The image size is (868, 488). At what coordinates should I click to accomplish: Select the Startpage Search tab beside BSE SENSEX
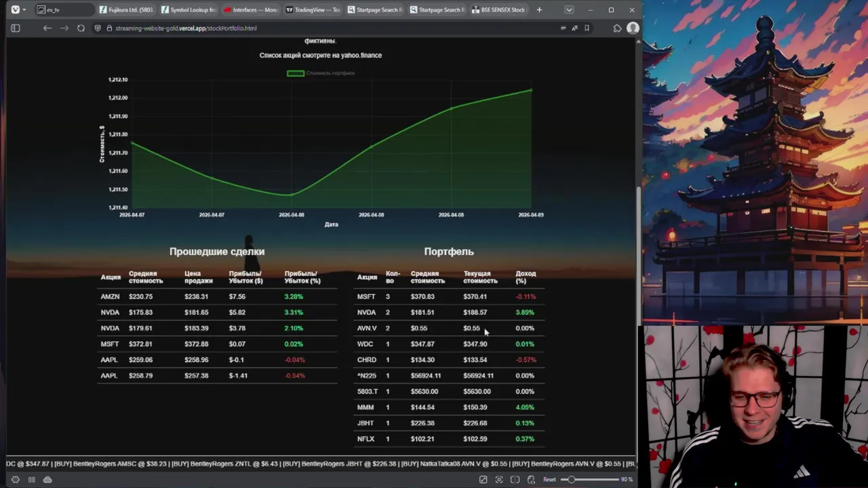coord(437,9)
